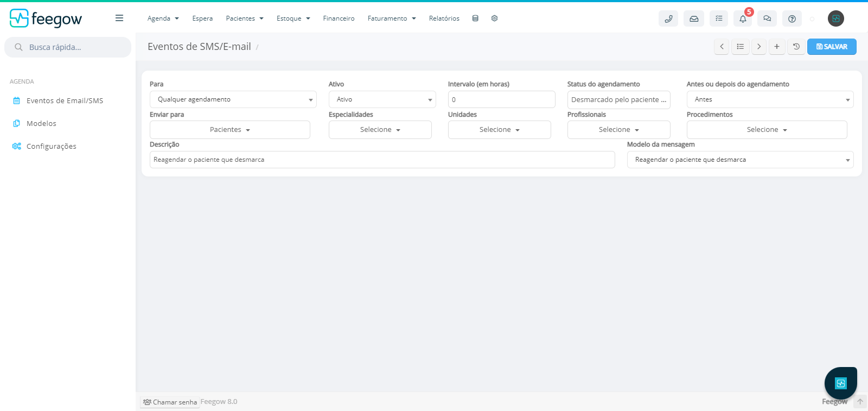Open Configurações in sidebar

tap(51, 146)
